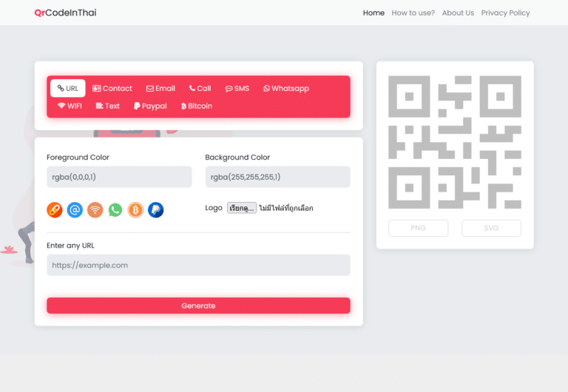Switch to the Bitcoin tab
Screen dimensions: 568x392
click(x=197, y=107)
